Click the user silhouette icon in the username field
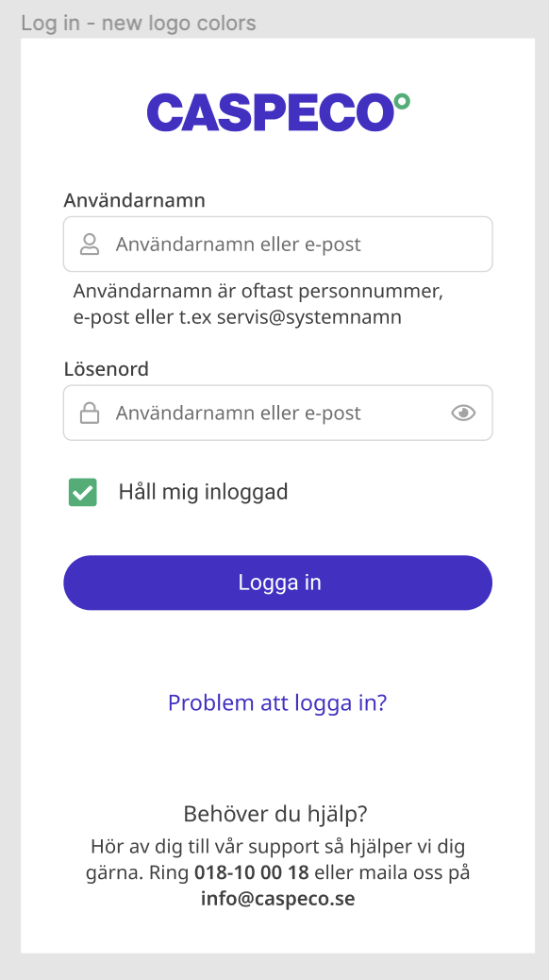This screenshot has width=549, height=980. pyautogui.click(x=90, y=245)
